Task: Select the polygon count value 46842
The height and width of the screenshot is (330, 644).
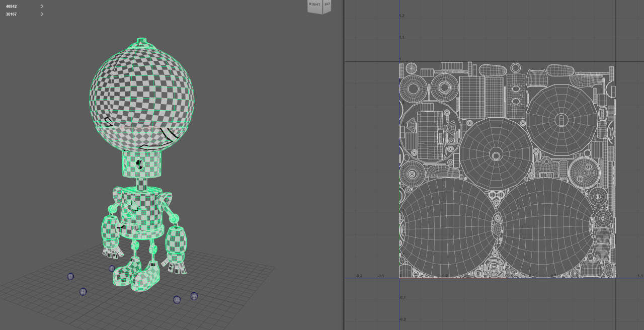Action: pyautogui.click(x=11, y=7)
